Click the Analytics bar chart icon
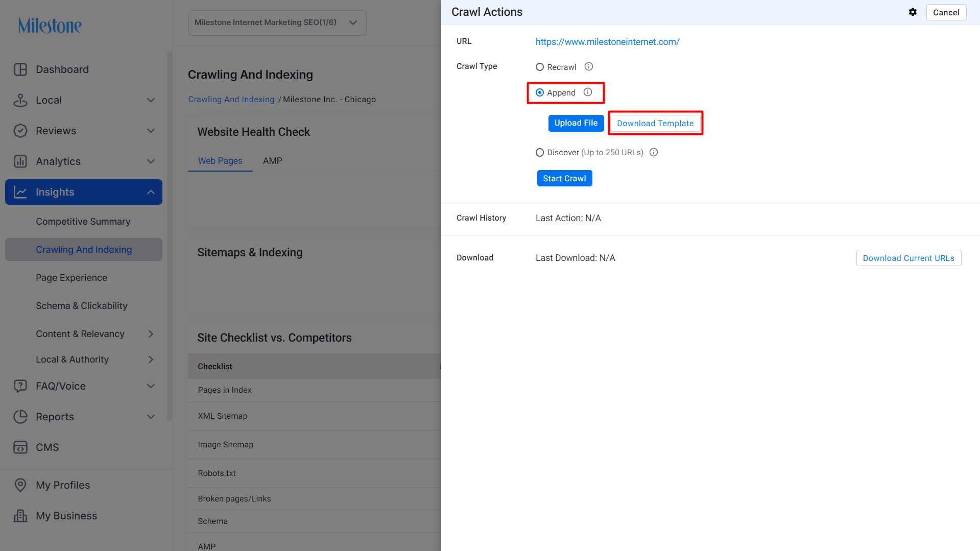Image resolution: width=980 pixels, height=551 pixels. [20, 161]
